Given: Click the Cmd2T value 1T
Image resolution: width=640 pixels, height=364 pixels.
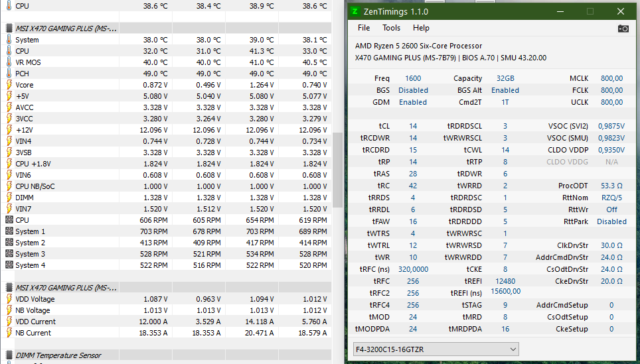Looking at the screenshot, I should tap(505, 102).
